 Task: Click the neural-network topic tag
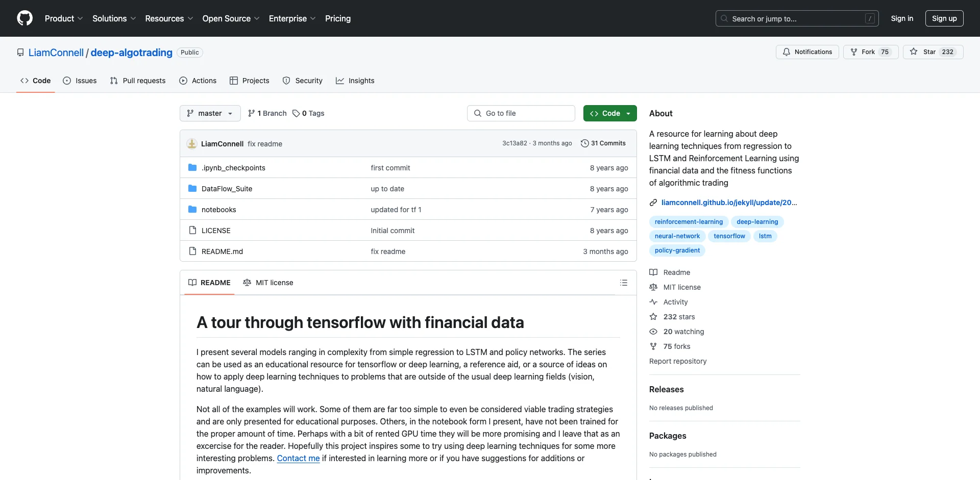(677, 236)
